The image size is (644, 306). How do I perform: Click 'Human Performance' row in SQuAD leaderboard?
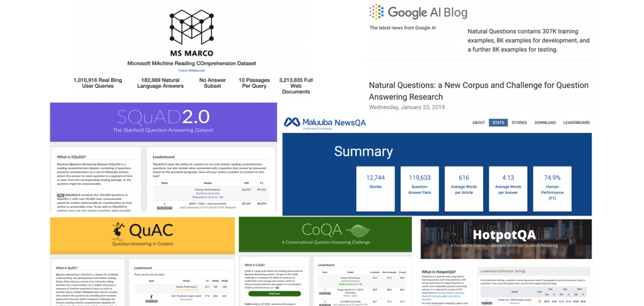[x=210, y=193]
